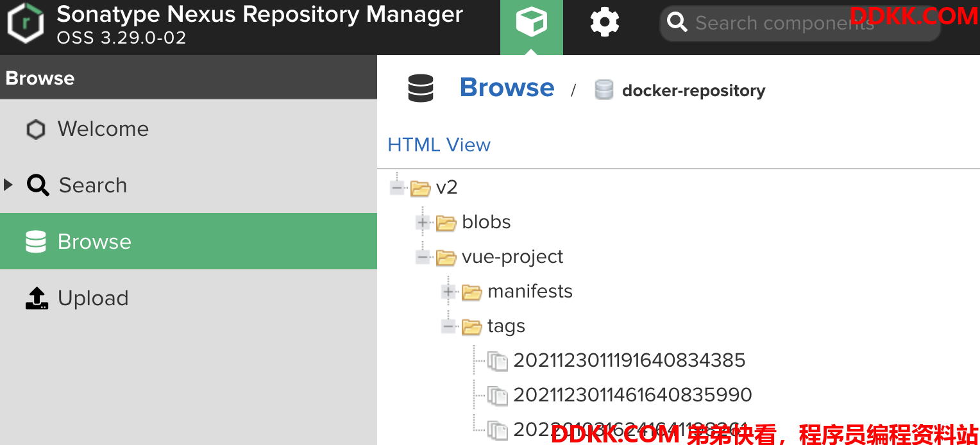Click the Nexus hexagon logo
The height and width of the screenshot is (445, 980).
click(26, 23)
